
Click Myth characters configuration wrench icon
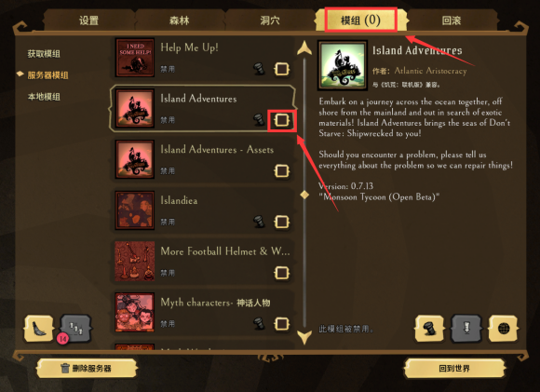pyautogui.click(x=260, y=324)
